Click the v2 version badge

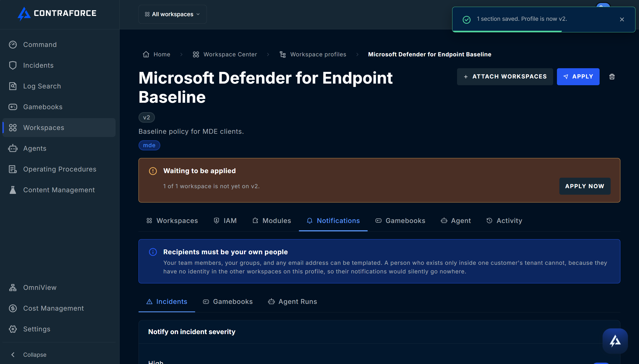(147, 118)
